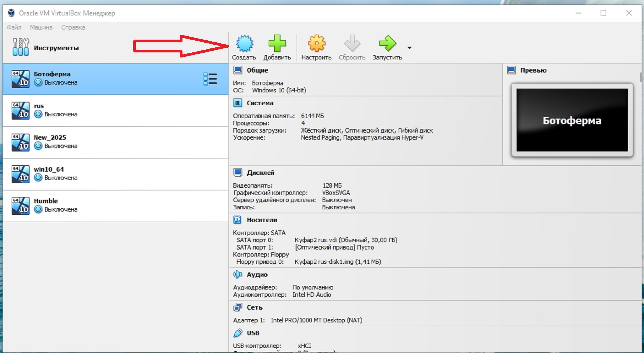This screenshot has height=353, width=644.
Task: Open the Ботоферма machine menu list icon
Action: click(210, 79)
